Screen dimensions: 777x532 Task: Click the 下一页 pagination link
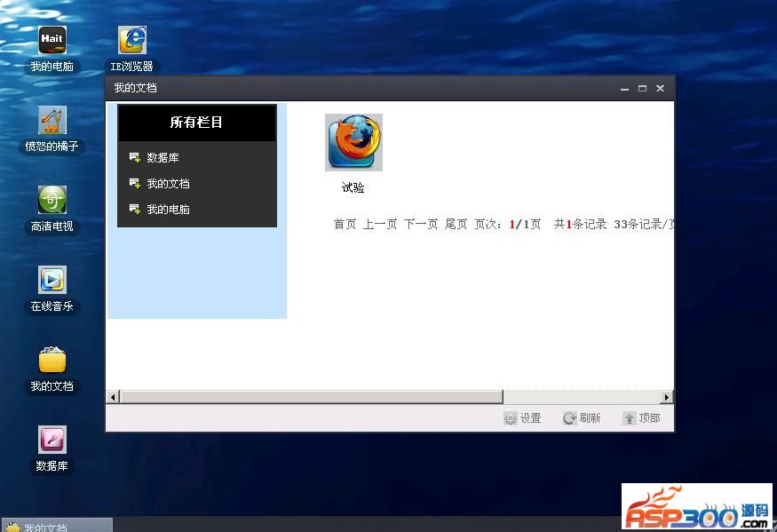click(421, 225)
